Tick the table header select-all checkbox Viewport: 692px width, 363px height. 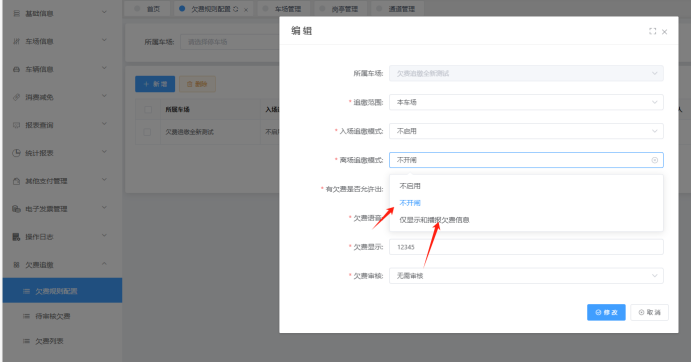coord(148,109)
